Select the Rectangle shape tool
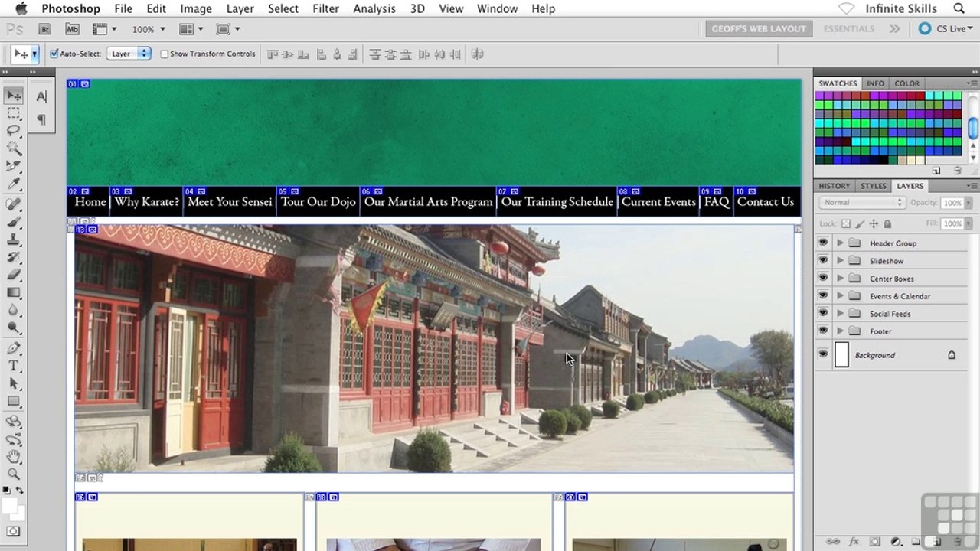 pyautogui.click(x=14, y=401)
